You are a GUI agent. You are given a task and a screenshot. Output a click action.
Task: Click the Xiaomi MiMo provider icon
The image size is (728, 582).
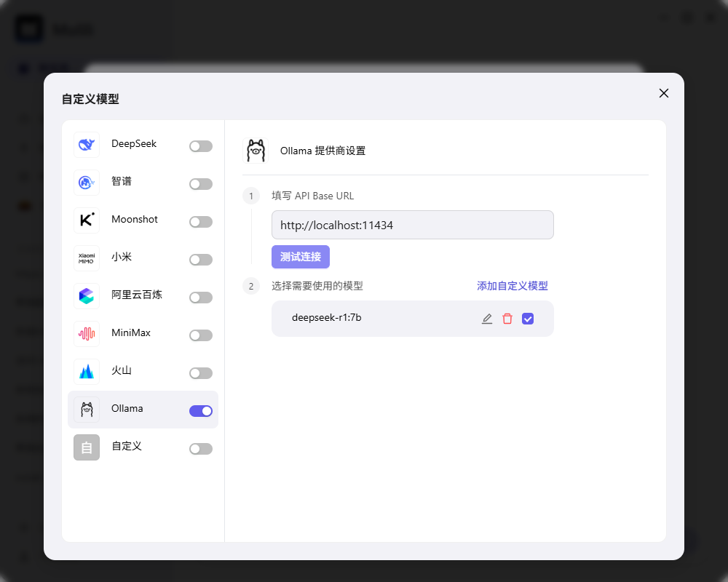87,258
